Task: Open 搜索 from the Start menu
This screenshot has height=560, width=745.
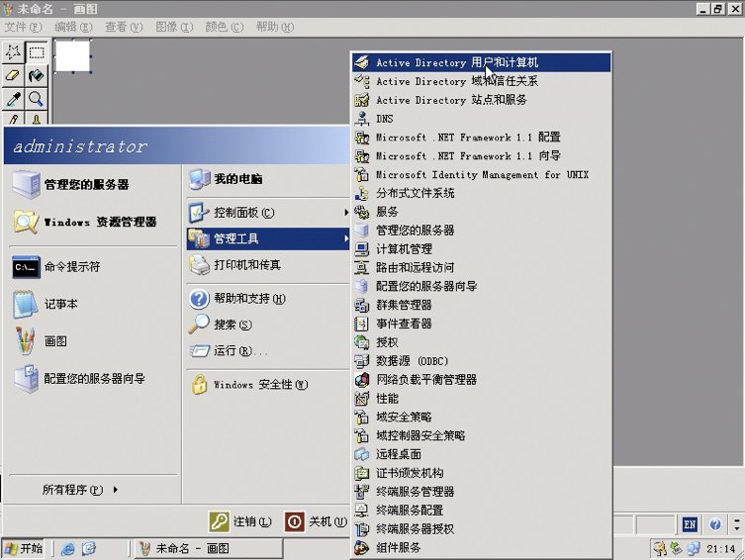Action: click(268, 325)
